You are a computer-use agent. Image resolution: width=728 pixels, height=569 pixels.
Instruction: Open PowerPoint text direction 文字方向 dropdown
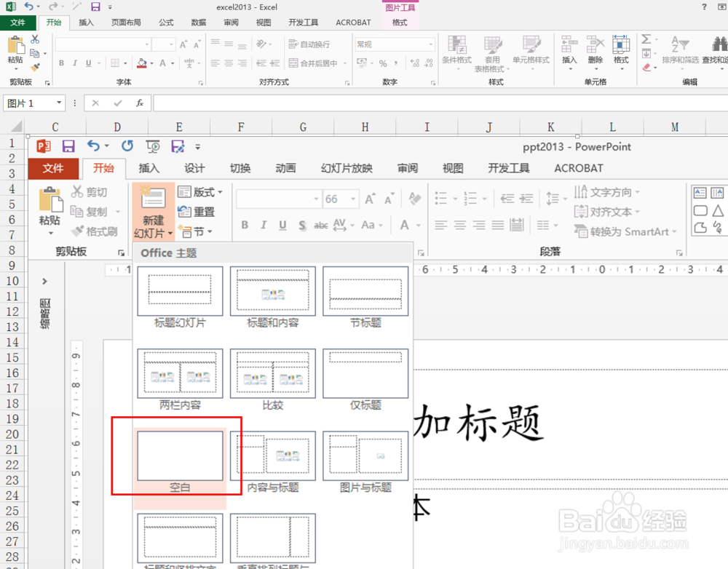tap(607, 191)
